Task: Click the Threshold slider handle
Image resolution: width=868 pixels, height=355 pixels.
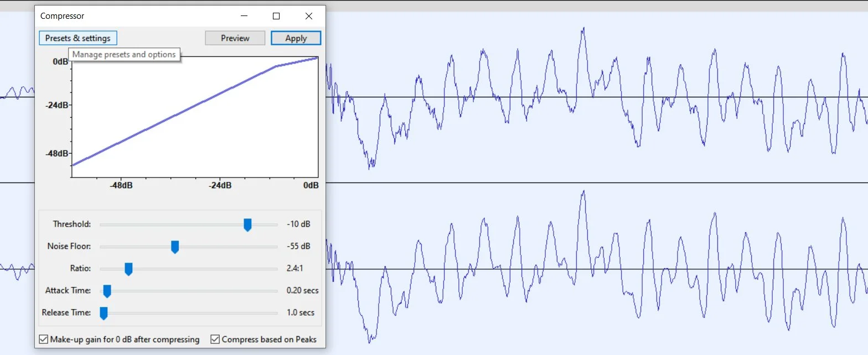Action: coord(248,225)
